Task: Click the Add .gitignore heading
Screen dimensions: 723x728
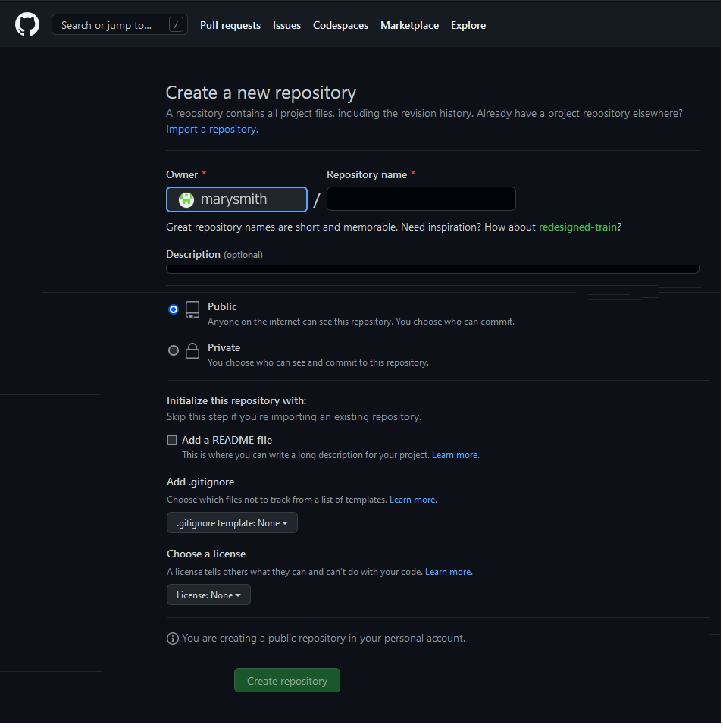Action: [x=201, y=482]
